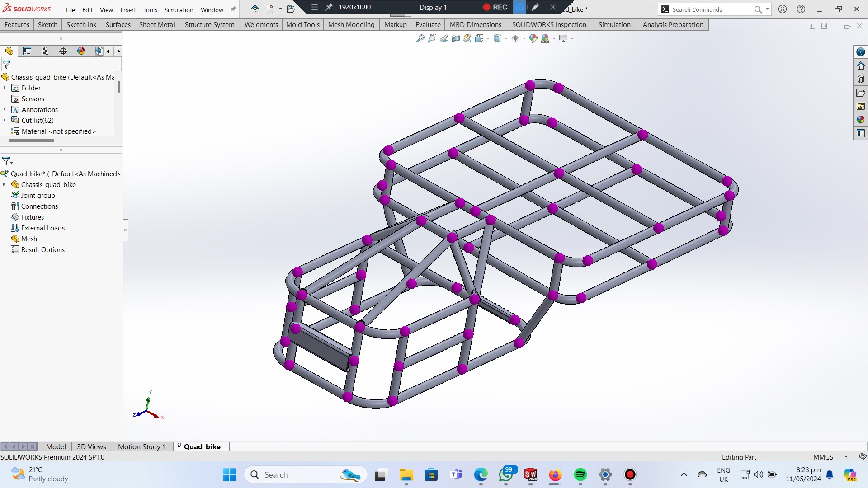Switch to Motion Study 1 bottom tab
Viewport: 868px width, 488px height.
[142, 446]
